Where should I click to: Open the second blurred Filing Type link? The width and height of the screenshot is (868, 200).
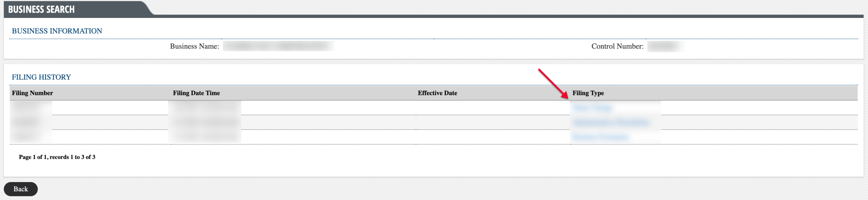(x=611, y=122)
